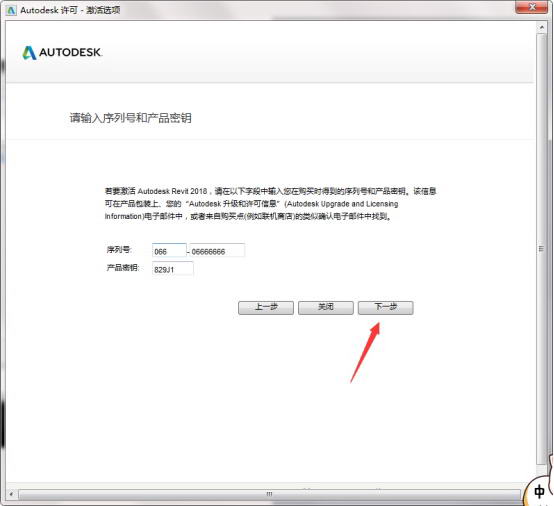Close the Autodesk license window
The width and height of the screenshot is (554, 506).
pos(532,7)
